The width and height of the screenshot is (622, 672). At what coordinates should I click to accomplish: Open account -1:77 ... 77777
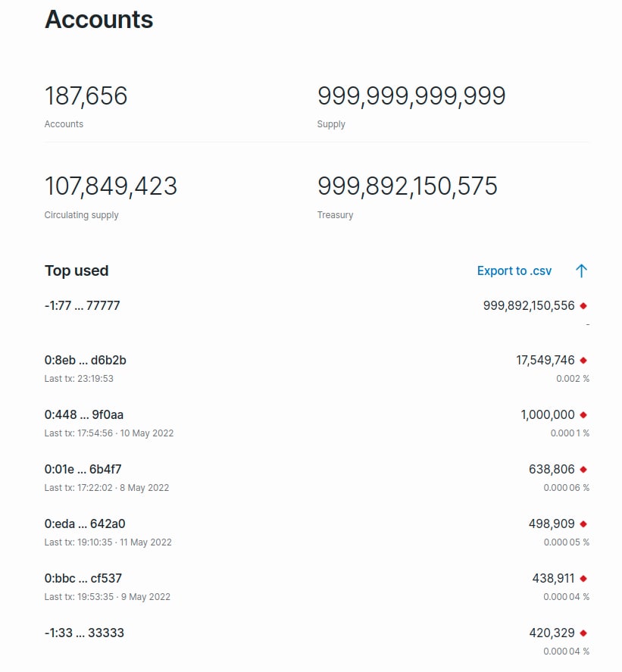pyautogui.click(x=82, y=306)
